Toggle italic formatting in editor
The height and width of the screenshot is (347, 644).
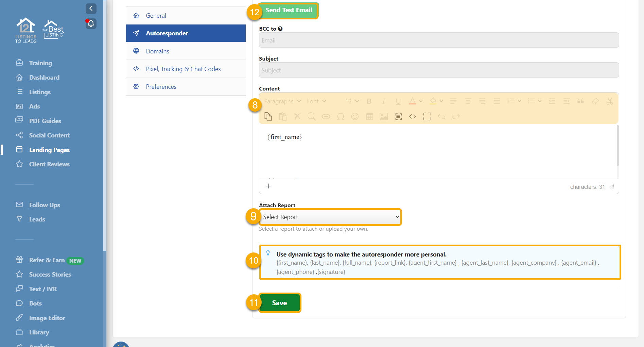tap(383, 101)
